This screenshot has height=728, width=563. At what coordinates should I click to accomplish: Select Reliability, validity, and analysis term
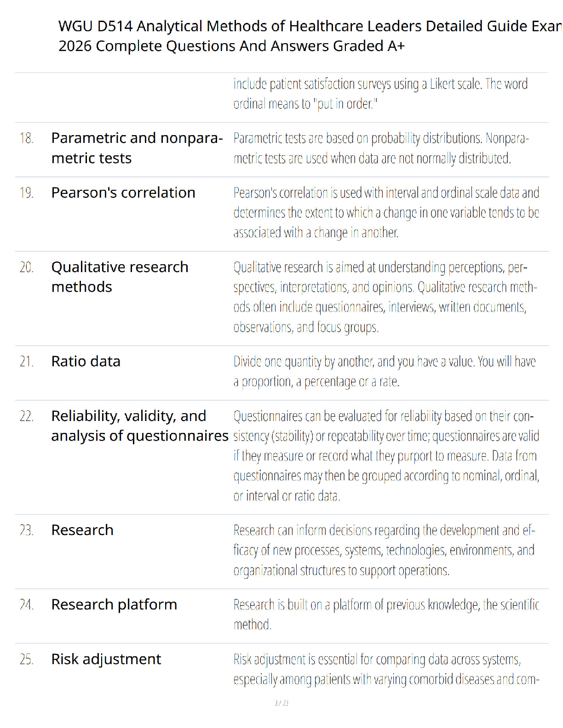140,426
